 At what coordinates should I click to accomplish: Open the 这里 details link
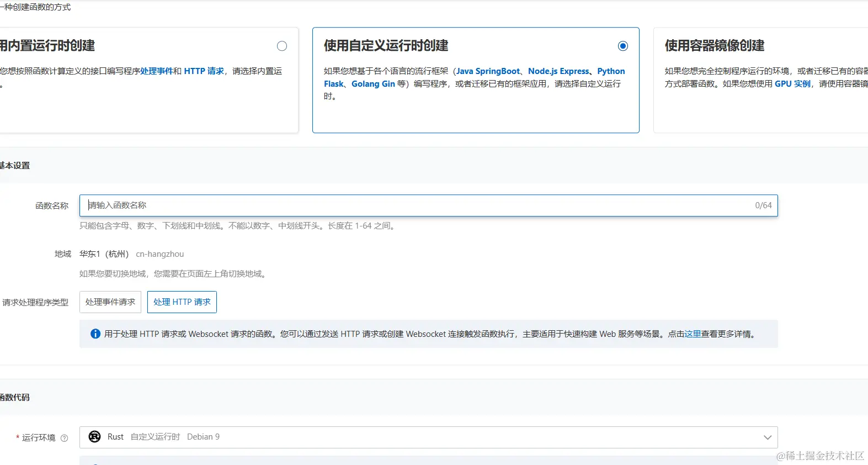click(x=693, y=334)
